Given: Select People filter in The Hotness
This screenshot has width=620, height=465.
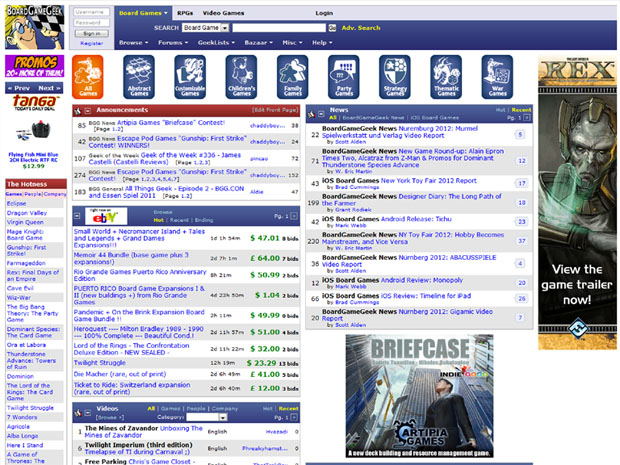Looking at the screenshot, I should (33, 194).
